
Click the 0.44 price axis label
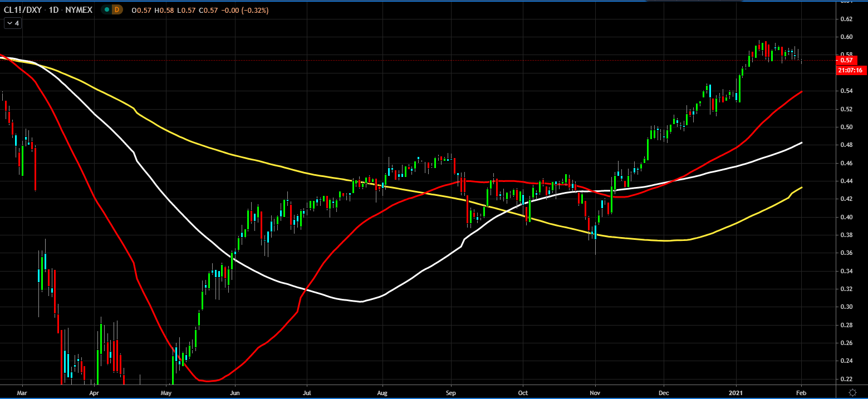tap(846, 181)
